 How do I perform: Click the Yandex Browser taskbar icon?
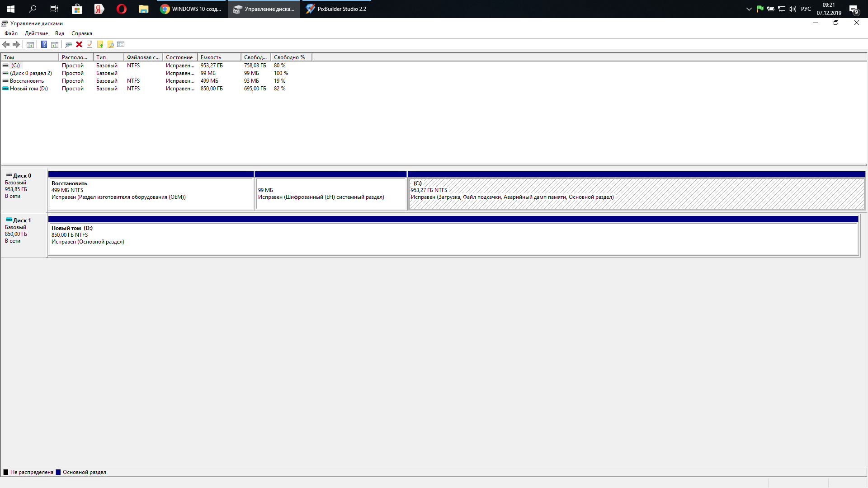(99, 9)
